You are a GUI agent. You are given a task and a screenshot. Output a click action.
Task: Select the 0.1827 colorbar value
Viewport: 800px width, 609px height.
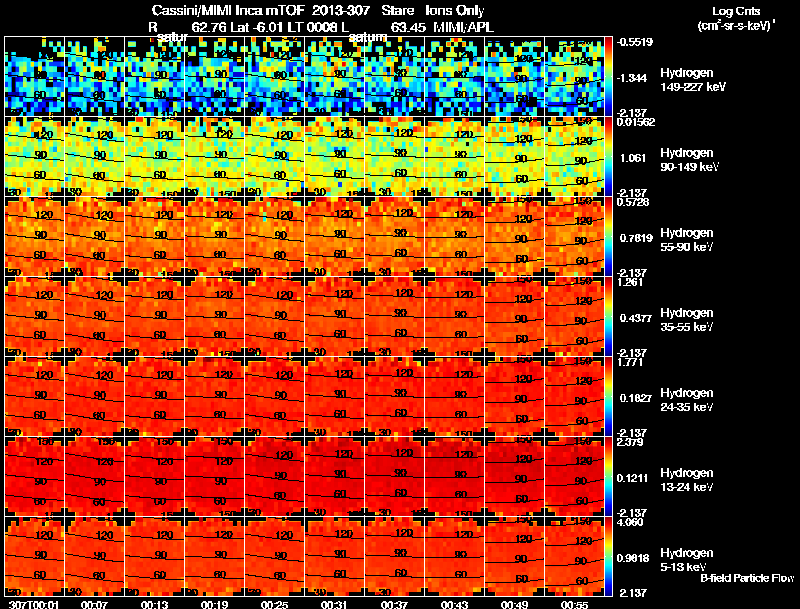click(x=636, y=398)
